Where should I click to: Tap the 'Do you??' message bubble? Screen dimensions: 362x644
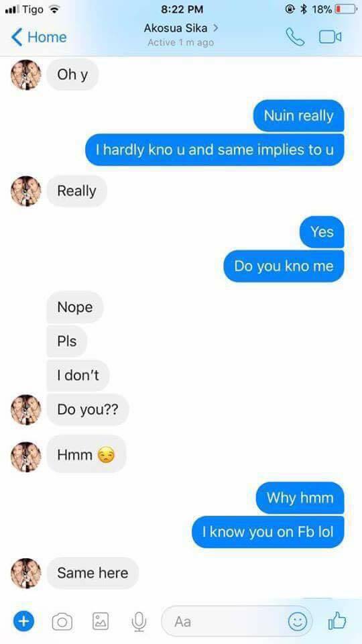88,409
